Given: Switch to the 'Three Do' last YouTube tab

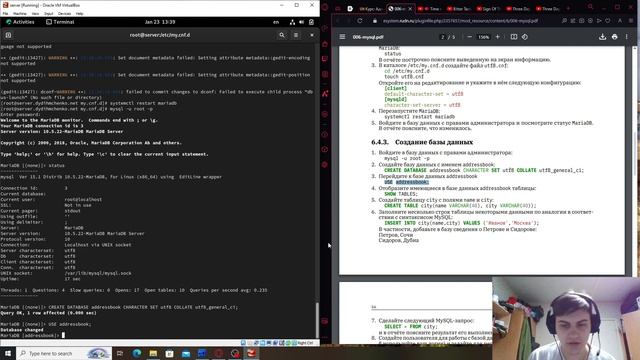Looking at the screenshot, I should [x=547, y=9].
